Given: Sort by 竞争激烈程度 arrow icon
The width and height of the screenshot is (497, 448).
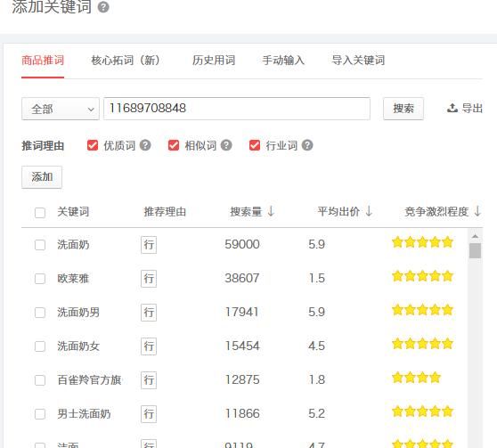Looking at the screenshot, I should (477, 211).
